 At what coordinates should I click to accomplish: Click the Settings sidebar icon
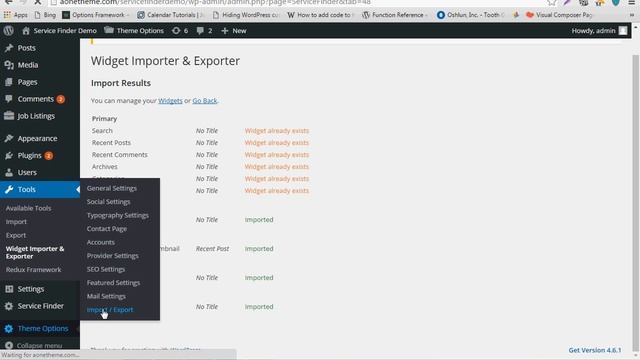click(x=9, y=289)
